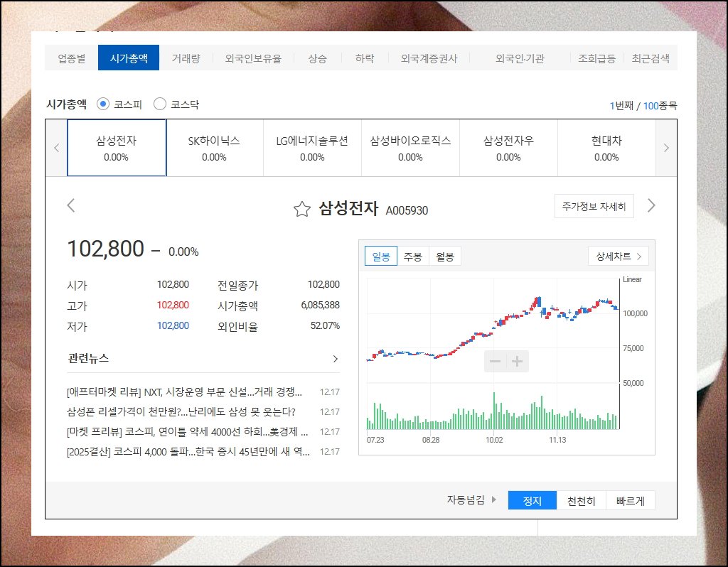Open the 상세차트 detailed chart link

pyautogui.click(x=619, y=256)
